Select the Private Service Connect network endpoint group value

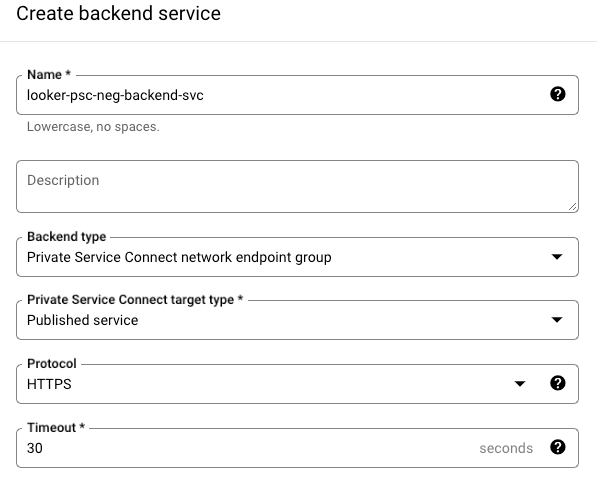click(x=179, y=257)
